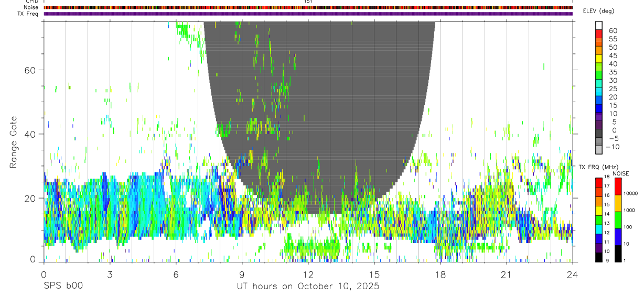The height and width of the screenshot is (297, 644).
Task: Click the purple TX Freq strip above plot
Action: click(308, 14)
